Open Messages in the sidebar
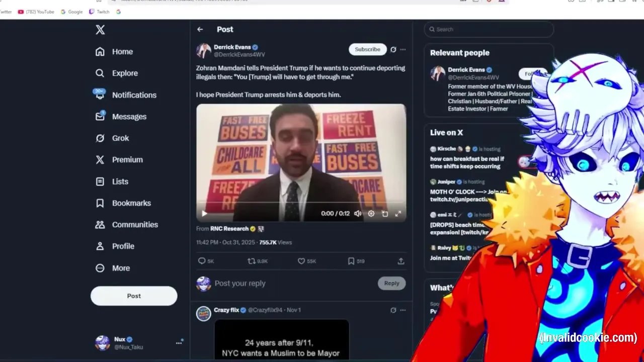 [121, 117]
